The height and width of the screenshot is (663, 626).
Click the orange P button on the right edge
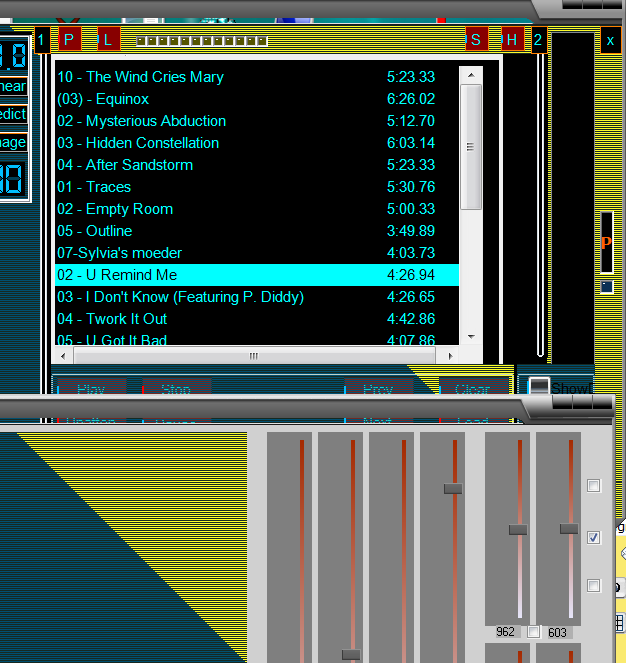point(607,242)
